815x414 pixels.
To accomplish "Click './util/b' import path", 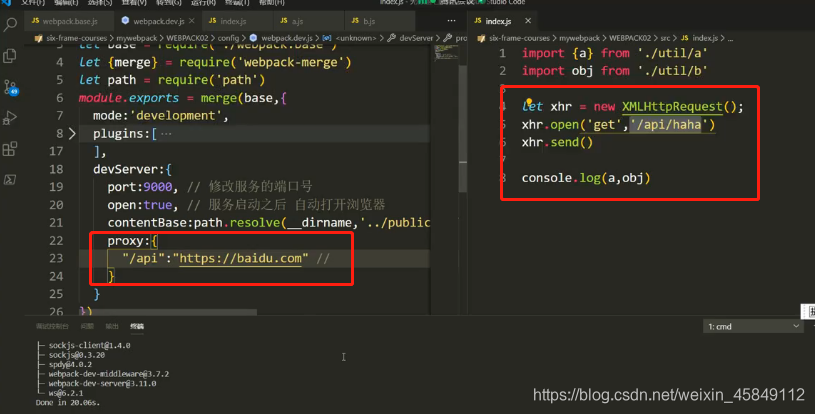I will (x=672, y=71).
